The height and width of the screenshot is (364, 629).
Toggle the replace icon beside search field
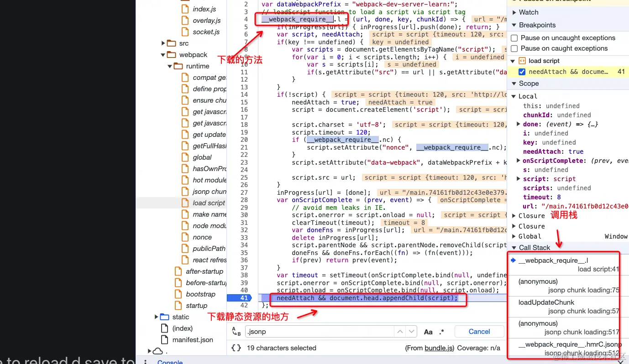(236, 332)
